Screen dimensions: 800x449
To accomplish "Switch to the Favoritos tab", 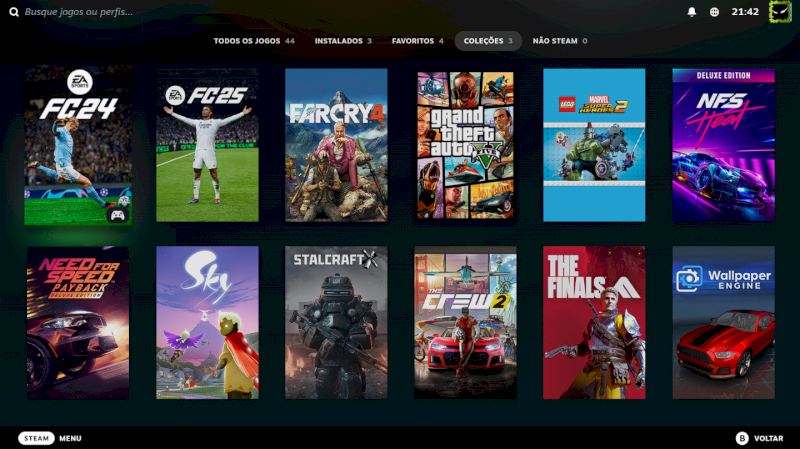I will [418, 41].
